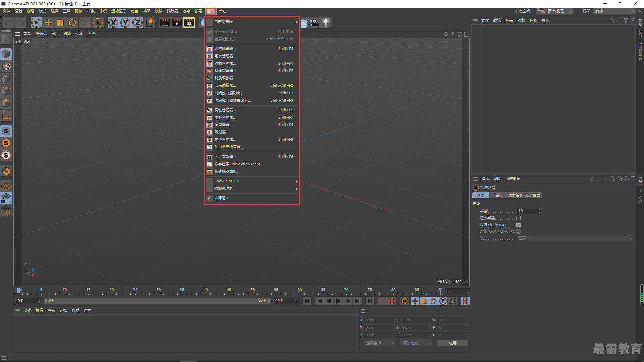Open the 帮助 menu in menu bar
Image resolution: width=644 pixels, height=362 pixels.
click(223, 11)
